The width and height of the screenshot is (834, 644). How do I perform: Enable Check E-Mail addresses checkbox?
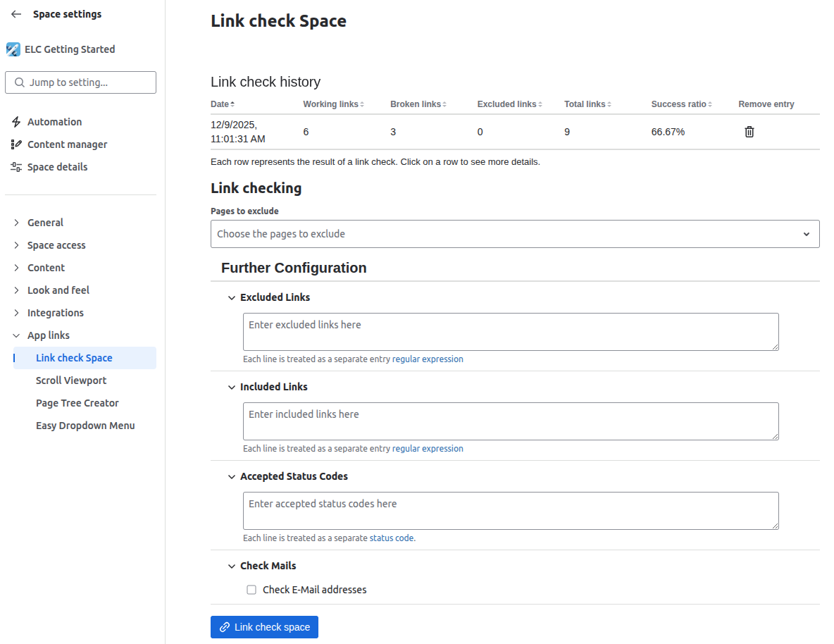[251, 590]
